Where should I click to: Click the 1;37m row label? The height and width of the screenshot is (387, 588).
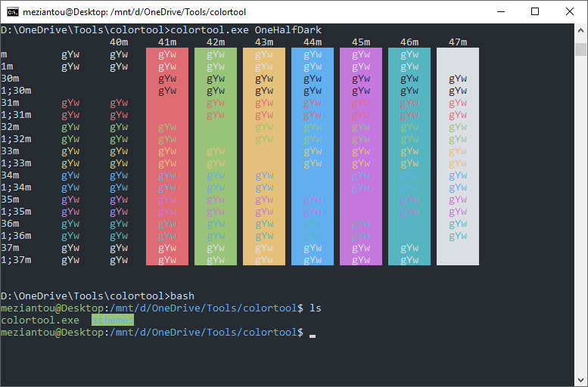point(16,259)
